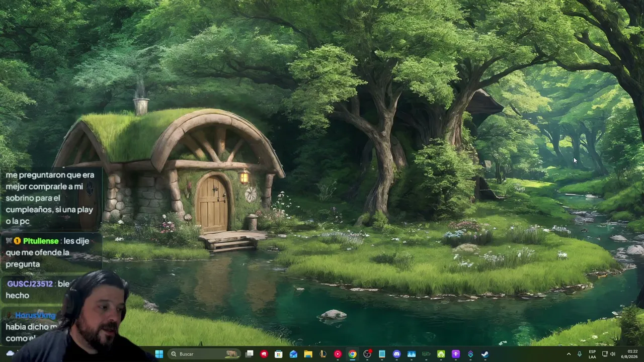Change the ESP LAA input language

[x=592, y=354]
